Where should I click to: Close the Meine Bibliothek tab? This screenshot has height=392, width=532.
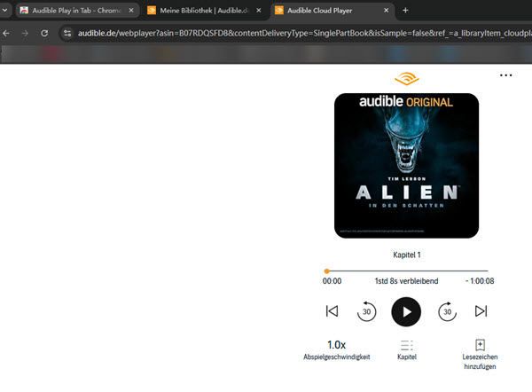[x=259, y=11]
